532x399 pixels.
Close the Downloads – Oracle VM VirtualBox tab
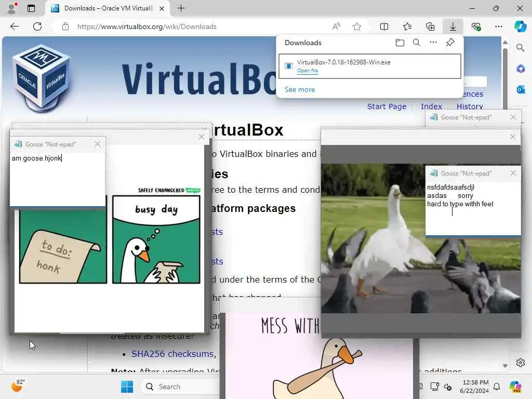(162, 8)
